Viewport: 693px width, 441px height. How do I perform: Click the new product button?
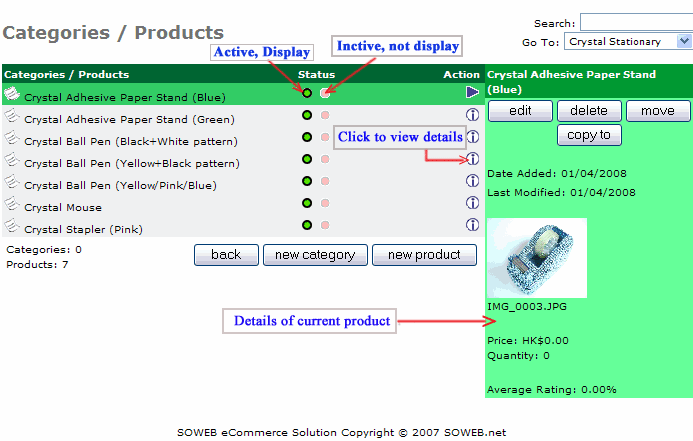[x=424, y=254]
